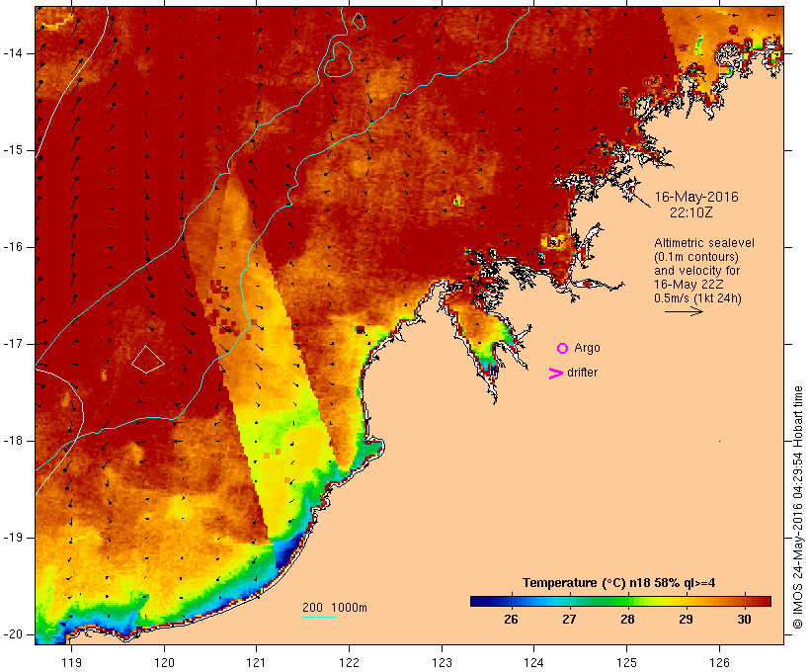Click latitude axis label -16
Image resolution: width=810 pixels, height=672 pixels.
pyautogui.click(x=13, y=247)
